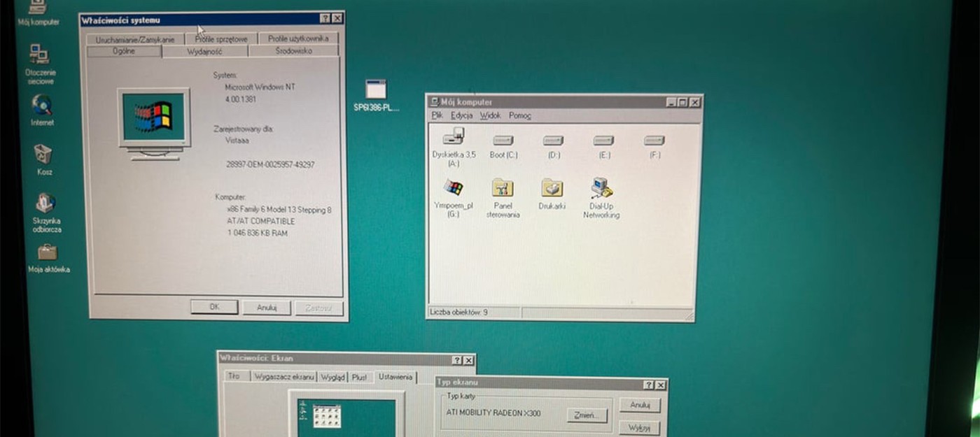The image size is (980, 437).
Task: Click the resize grip of Mój komputer
Action: click(x=688, y=316)
